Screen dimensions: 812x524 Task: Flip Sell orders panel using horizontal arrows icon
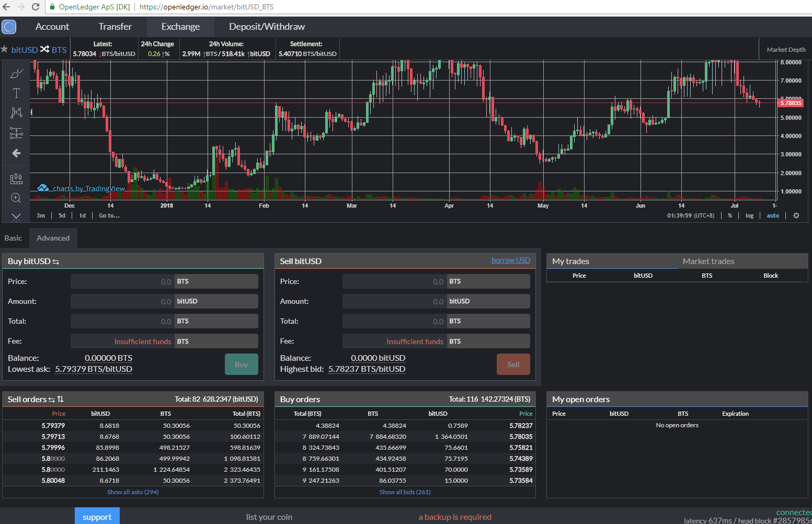[x=52, y=400]
